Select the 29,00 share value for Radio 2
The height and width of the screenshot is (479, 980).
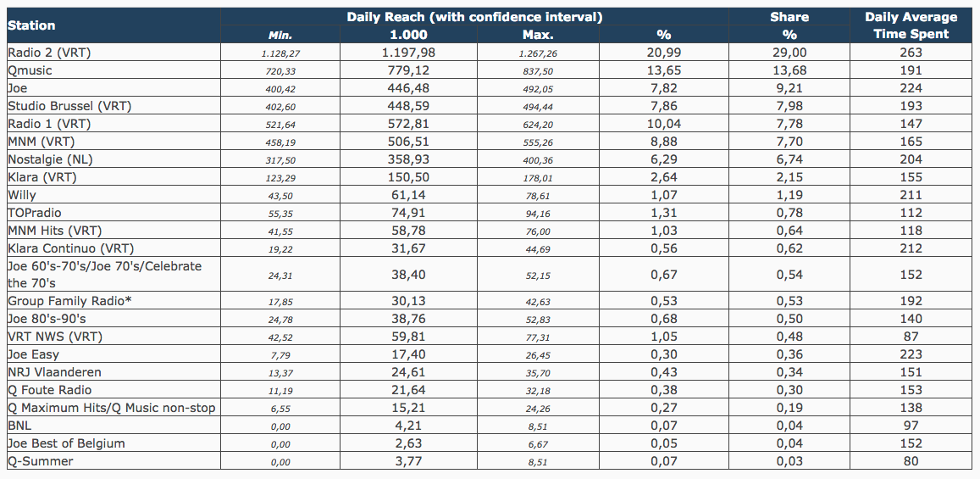coord(789,53)
